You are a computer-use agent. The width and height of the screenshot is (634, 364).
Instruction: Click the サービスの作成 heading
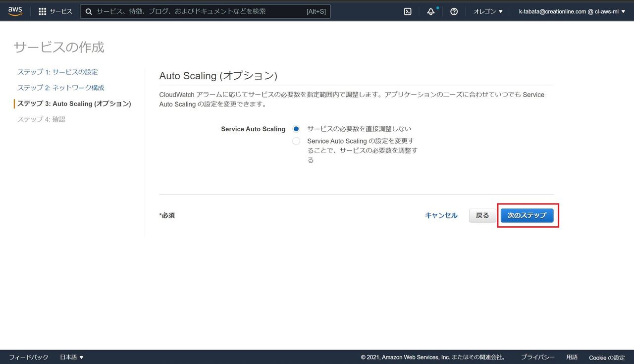[x=59, y=47]
